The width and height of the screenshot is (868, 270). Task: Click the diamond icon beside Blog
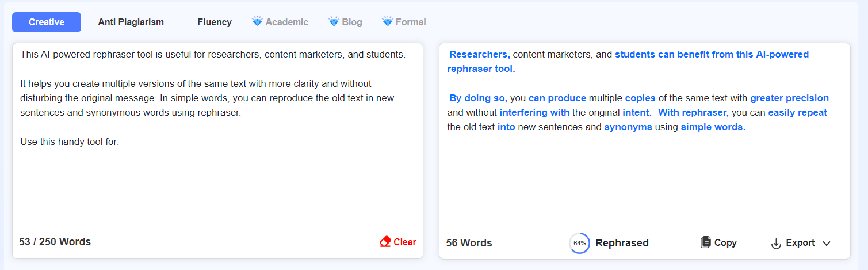tap(334, 22)
